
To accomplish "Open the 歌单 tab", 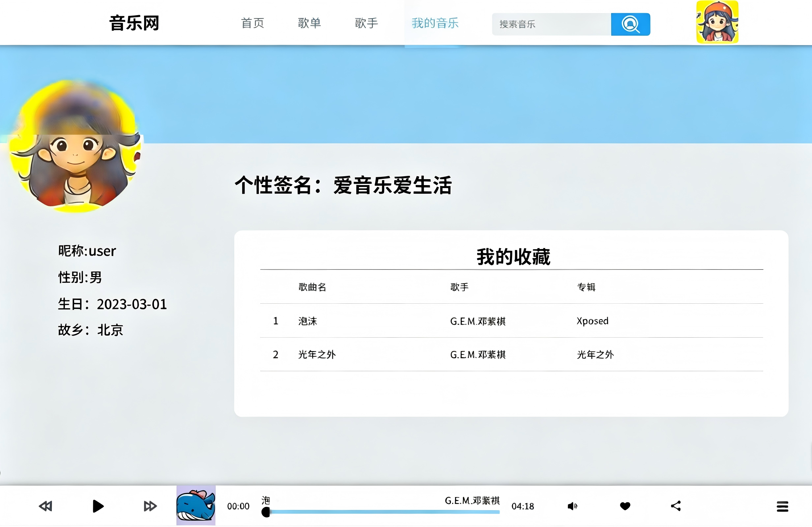I will coord(309,23).
